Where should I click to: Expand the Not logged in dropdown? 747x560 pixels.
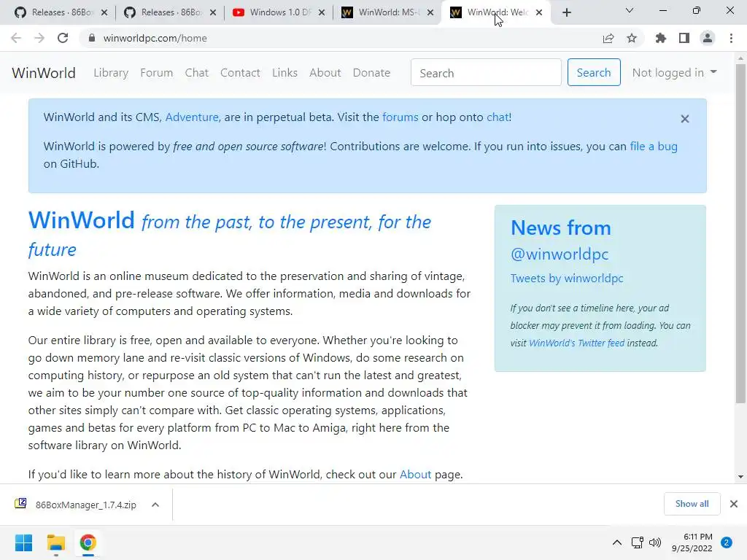click(x=674, y=73)
